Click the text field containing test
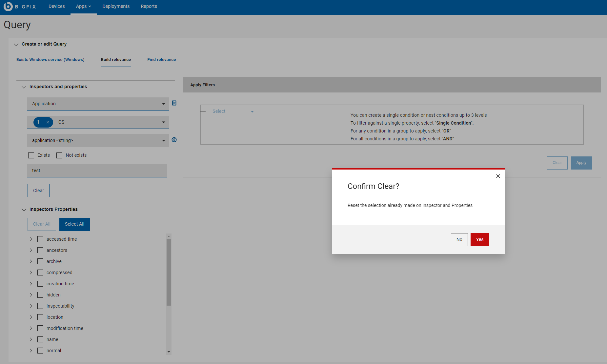Viewport: 607px width, 364px height. [x=97, y=171]
